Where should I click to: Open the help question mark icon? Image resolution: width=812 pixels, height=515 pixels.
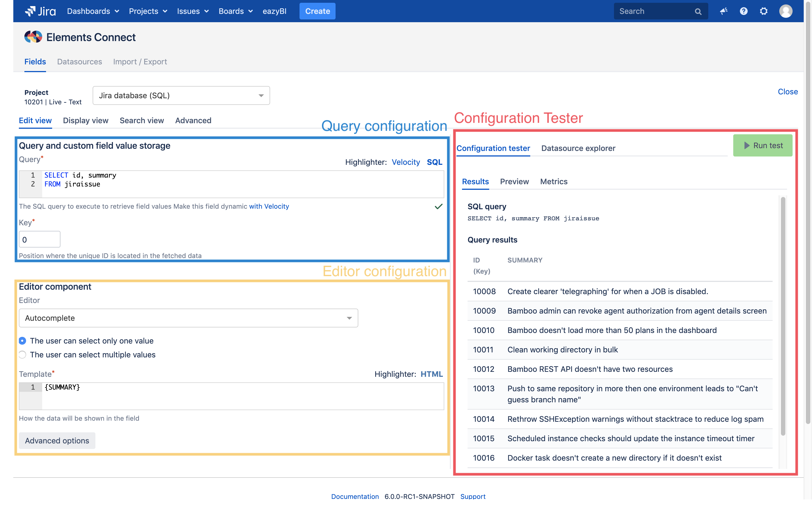744,11
